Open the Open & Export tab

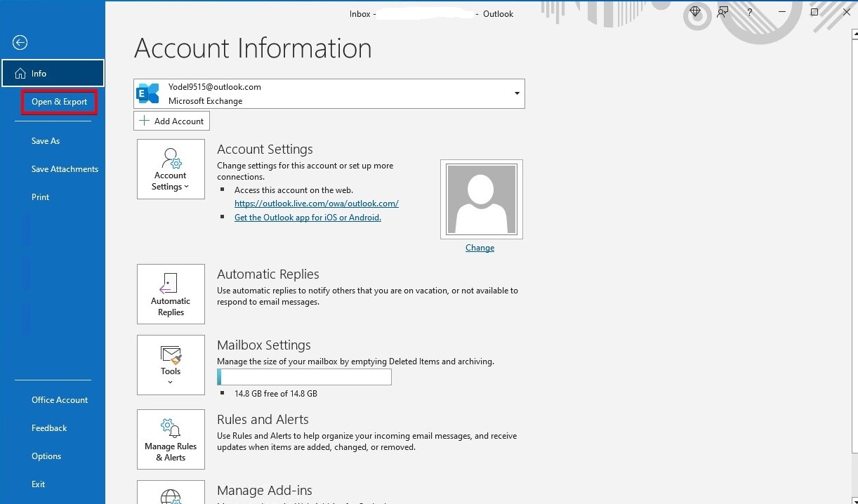(59, 102)
